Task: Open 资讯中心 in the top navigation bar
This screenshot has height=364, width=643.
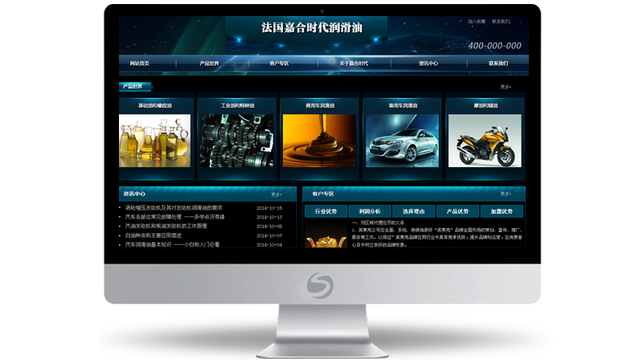Action: click(x=428, y=63)
